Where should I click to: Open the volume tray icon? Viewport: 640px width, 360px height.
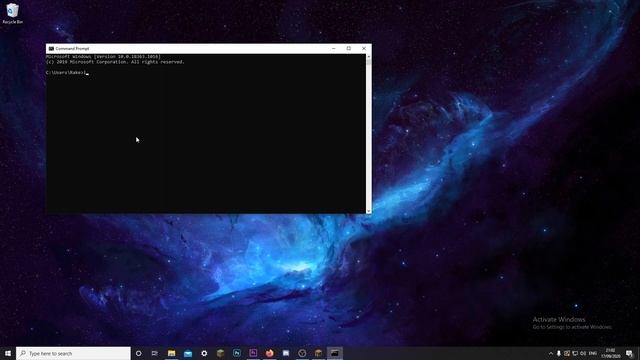(x=583, y=353)
